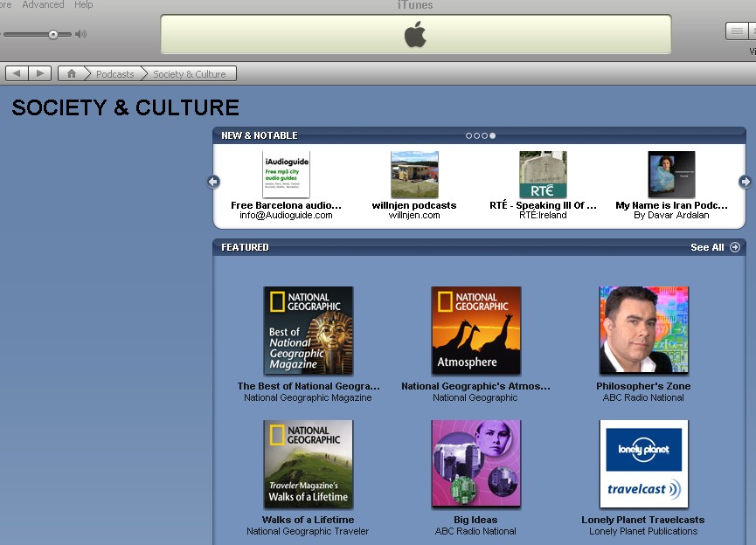The height and width of the screenshot is (545, 756).
Task: Select first New & Notable page dot
Action: tap(468, 136)
